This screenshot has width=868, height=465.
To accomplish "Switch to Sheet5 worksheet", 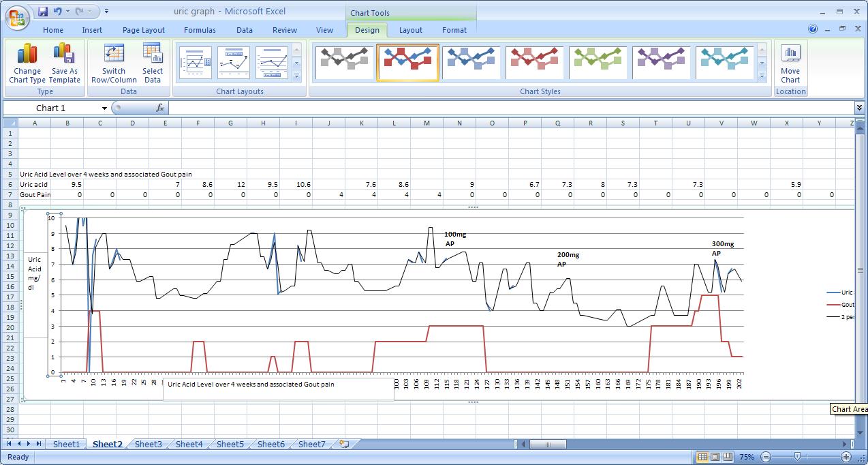I will (230, 444).
